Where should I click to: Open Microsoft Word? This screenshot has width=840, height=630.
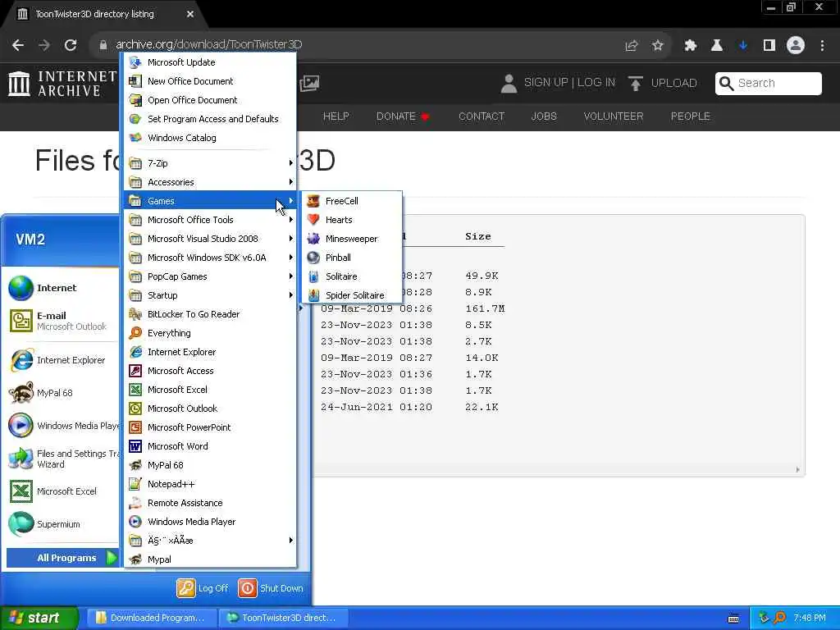pos(210,446)
